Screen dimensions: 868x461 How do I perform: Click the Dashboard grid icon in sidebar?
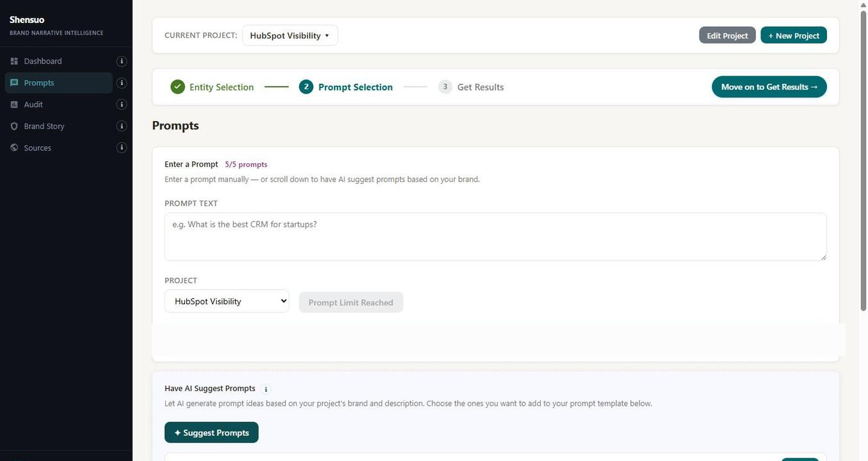(x=14, y=61)
